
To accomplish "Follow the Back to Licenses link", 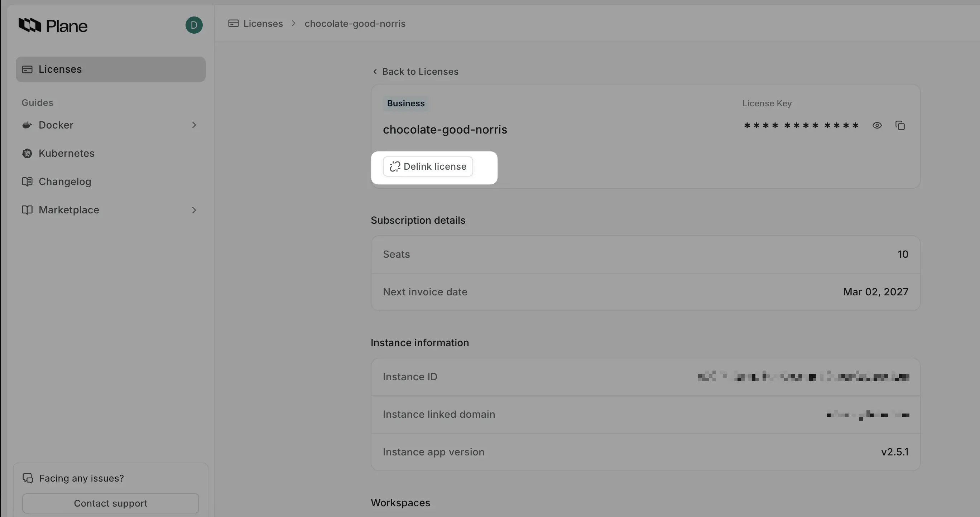I will click(420, 72).
